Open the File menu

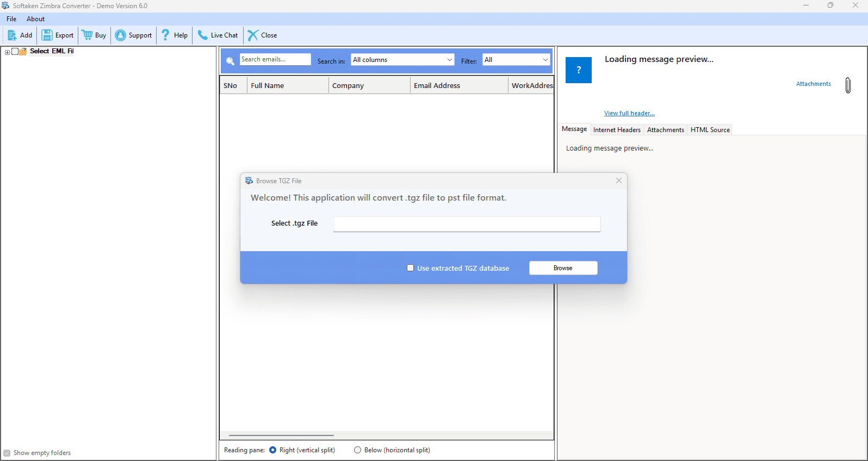[x=11, y=19]
